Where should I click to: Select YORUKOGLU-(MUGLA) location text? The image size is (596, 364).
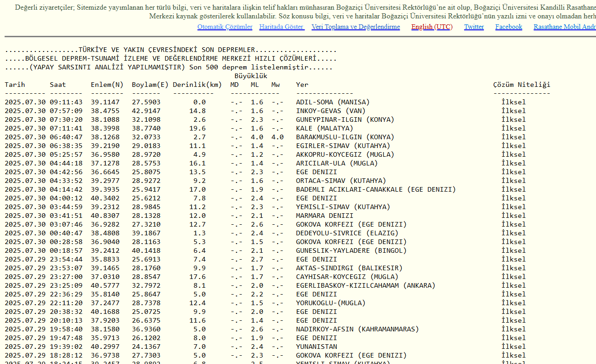click(331, 303)
